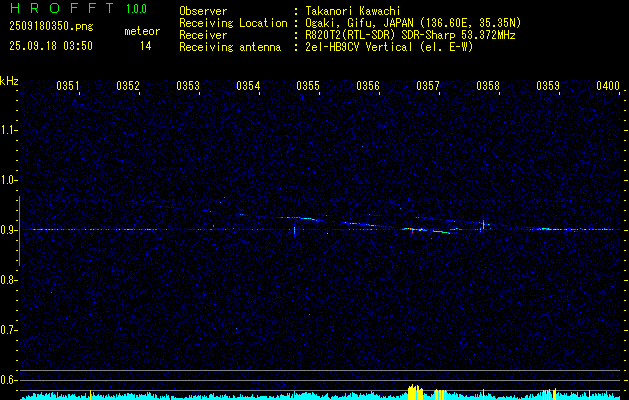Click the 0.6 kHz frequency label

(8, 380)
